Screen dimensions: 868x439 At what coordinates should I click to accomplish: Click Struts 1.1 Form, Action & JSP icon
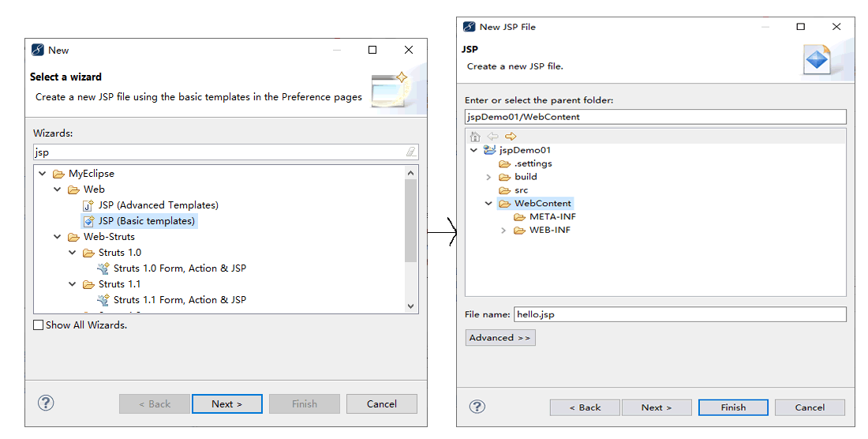(103, 300)
